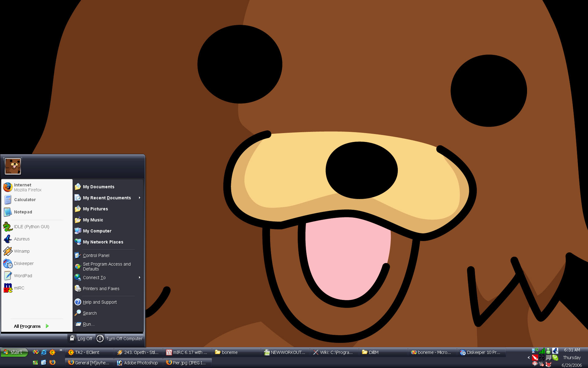Click the red antivirus umbrella tray icon
588x368 pixels.
point(535,358)
